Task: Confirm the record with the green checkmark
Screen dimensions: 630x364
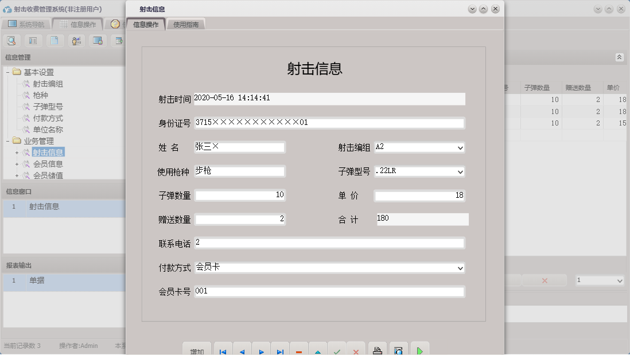Action: [337, 351]
